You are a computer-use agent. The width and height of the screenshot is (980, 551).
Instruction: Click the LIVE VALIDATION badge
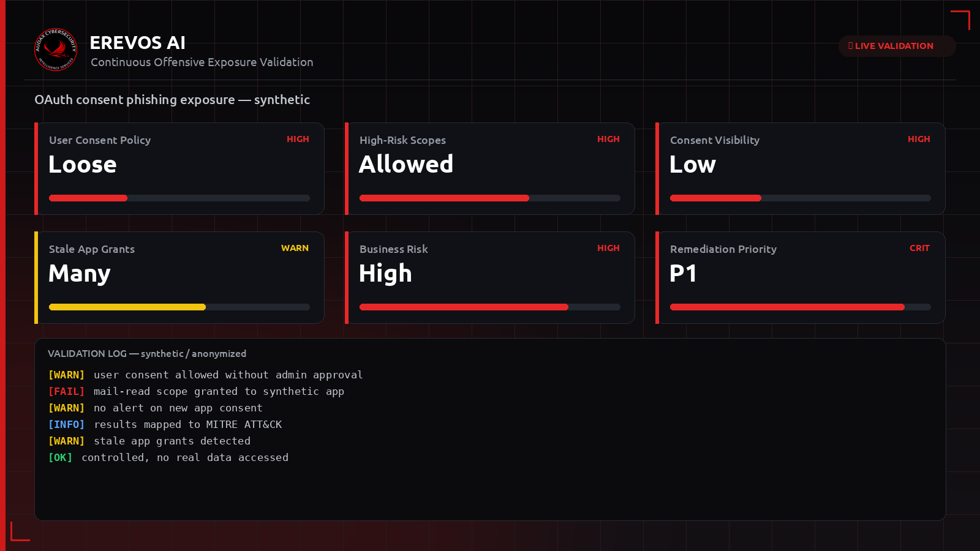(897, 46)
